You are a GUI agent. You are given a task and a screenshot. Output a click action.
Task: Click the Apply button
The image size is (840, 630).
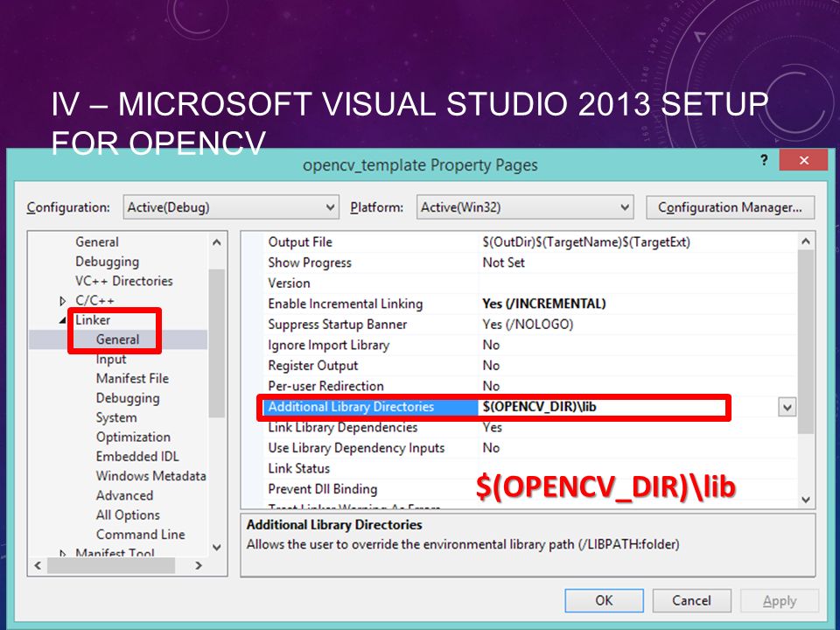(x=780, y=600)
